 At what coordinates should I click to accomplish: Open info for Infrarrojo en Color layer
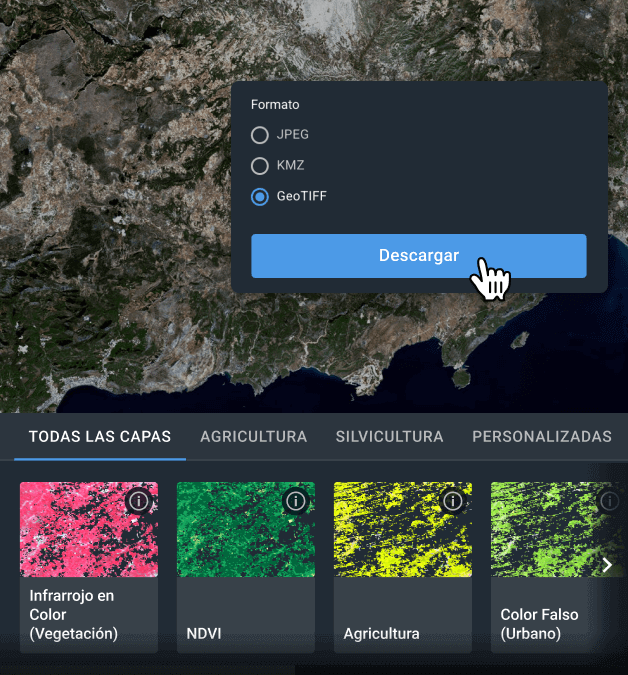139,500
